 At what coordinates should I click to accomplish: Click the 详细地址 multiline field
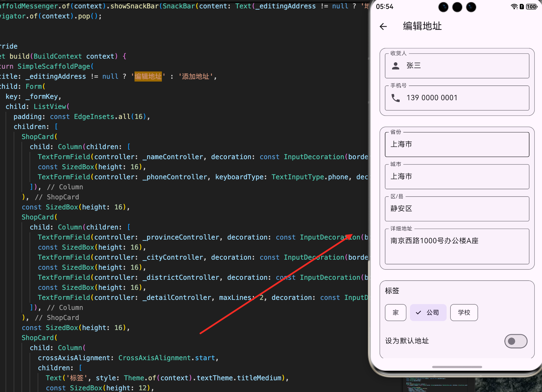(x=457, y=246)
